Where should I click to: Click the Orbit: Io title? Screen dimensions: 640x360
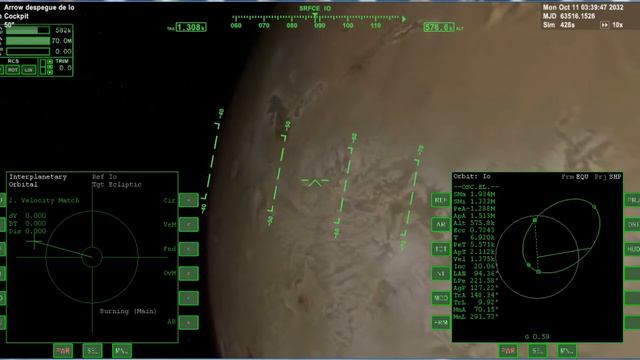pos(472,176)
